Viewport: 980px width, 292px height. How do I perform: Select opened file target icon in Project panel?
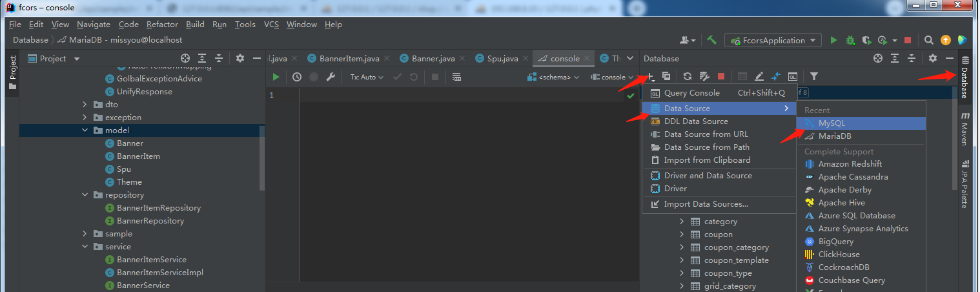point(185,58)
